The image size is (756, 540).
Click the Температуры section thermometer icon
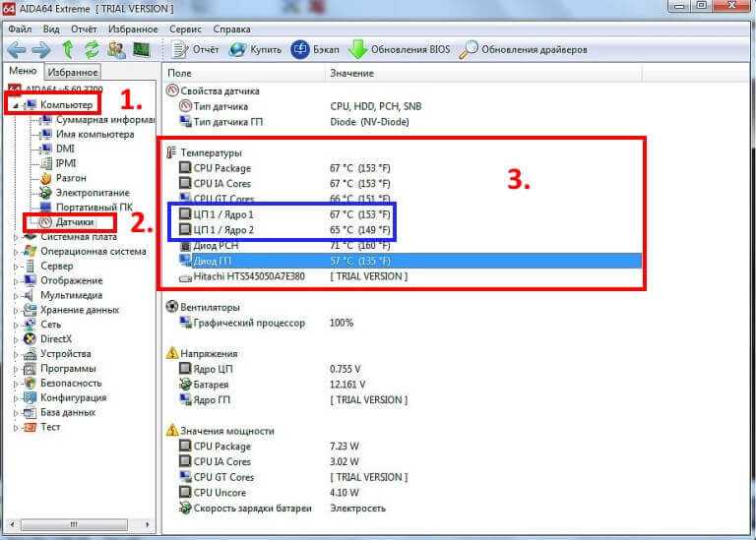coord(171,152)
